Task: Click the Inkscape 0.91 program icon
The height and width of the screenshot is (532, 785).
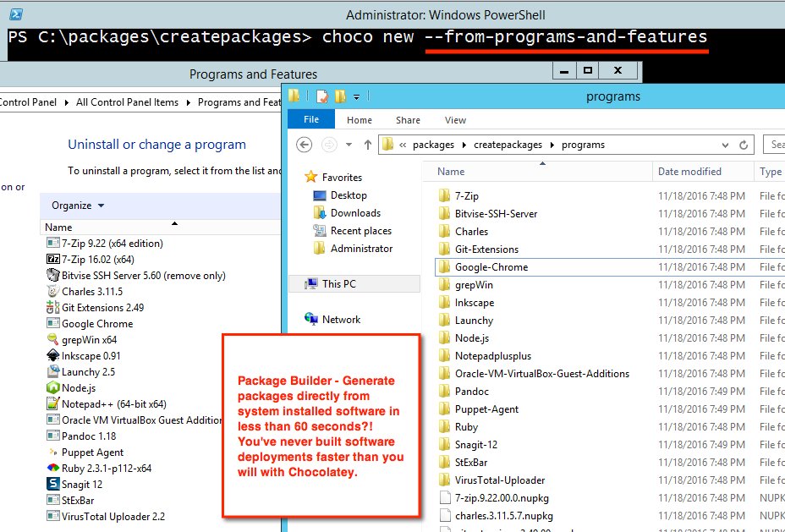Action: (x=52, y=356)
